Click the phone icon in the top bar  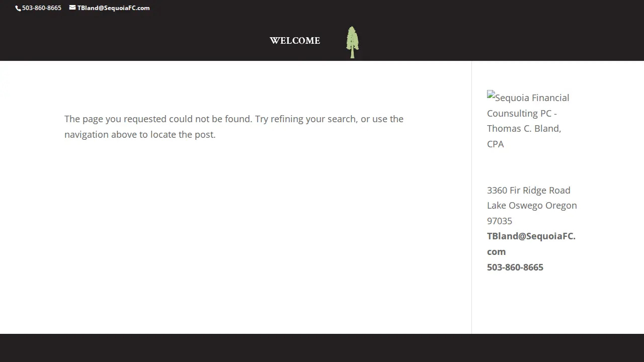pos(18,8)
